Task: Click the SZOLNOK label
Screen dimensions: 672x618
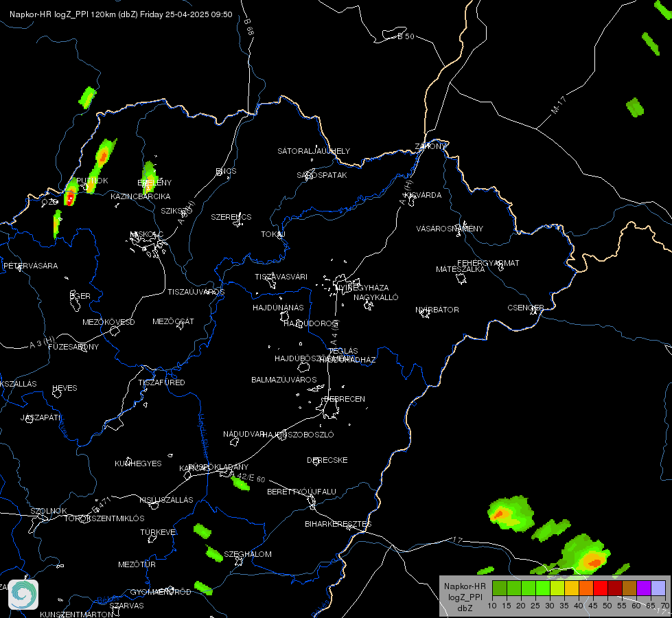Action: [49, 511]
